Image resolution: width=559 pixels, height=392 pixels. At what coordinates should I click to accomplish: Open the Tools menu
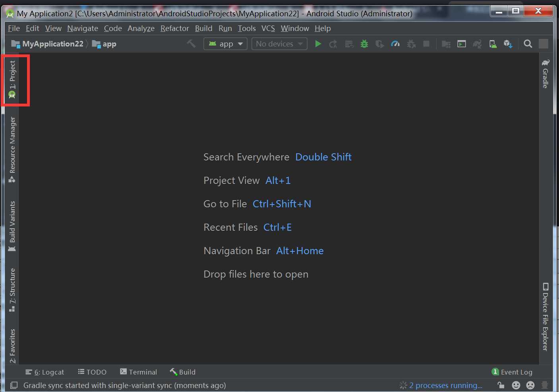(x=247, y=28)
